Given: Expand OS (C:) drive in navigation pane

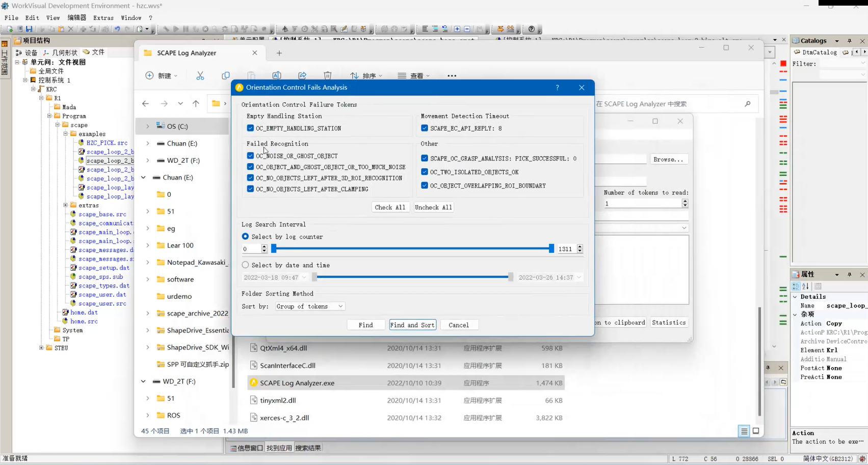Looking at the screenshot, I should point(148,126).
